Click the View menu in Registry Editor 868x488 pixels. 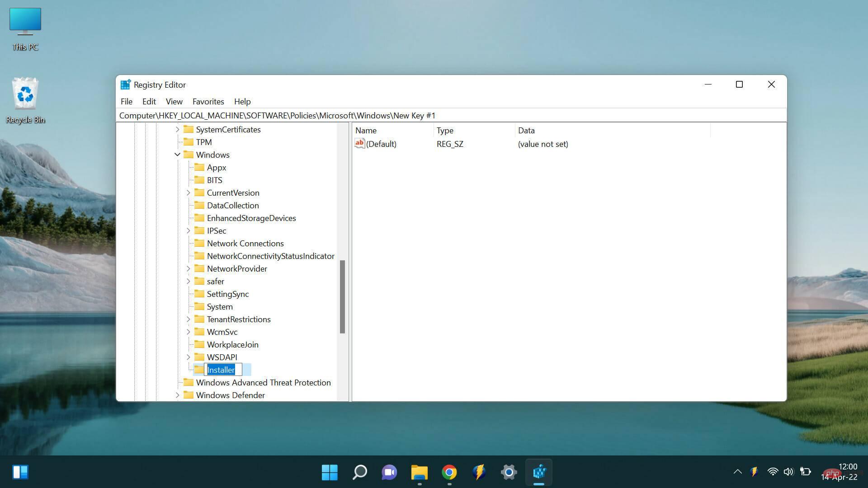(174, 101)
